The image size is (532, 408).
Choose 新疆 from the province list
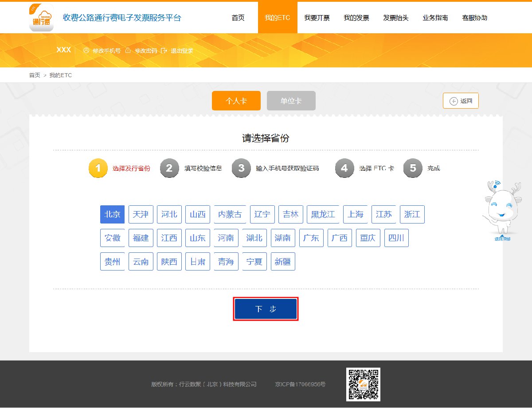click(x=283, y=262)
